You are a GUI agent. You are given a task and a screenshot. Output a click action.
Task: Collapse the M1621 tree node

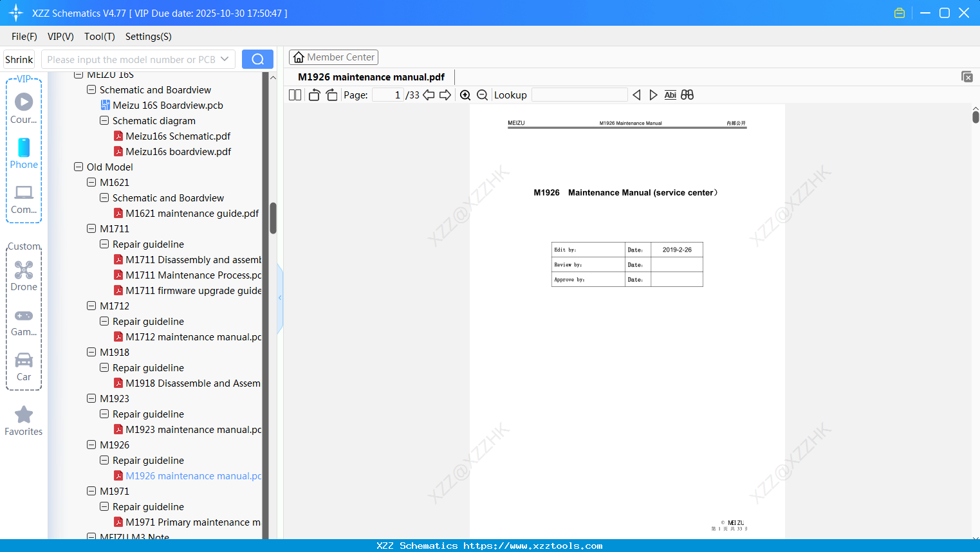pos(91,182)
